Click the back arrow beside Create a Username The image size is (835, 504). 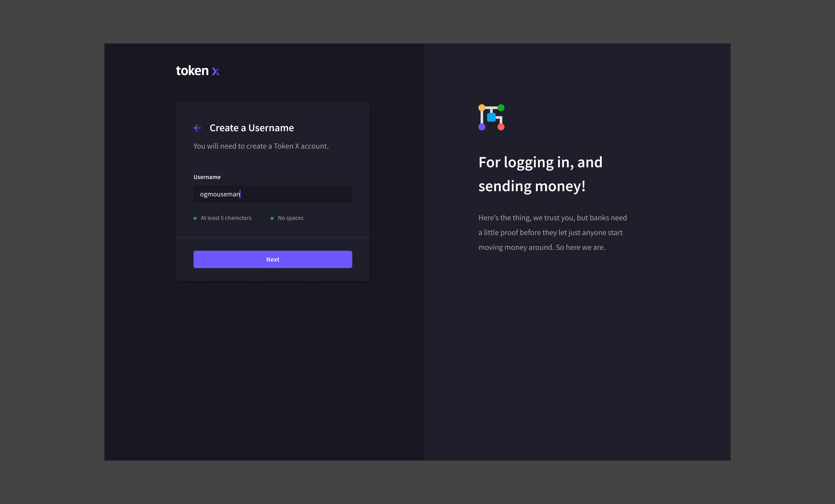click(197, 128)
